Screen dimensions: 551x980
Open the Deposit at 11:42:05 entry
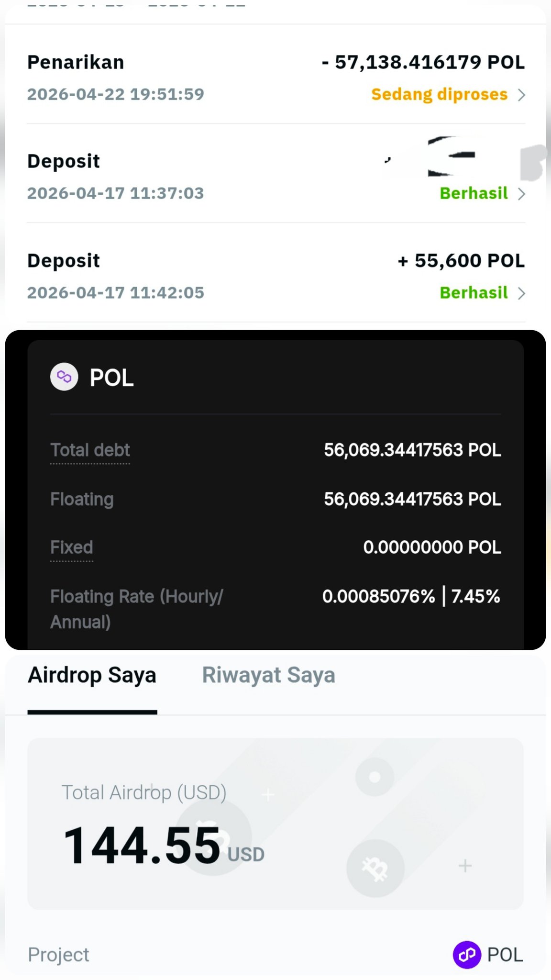click(x=64, y=261)
